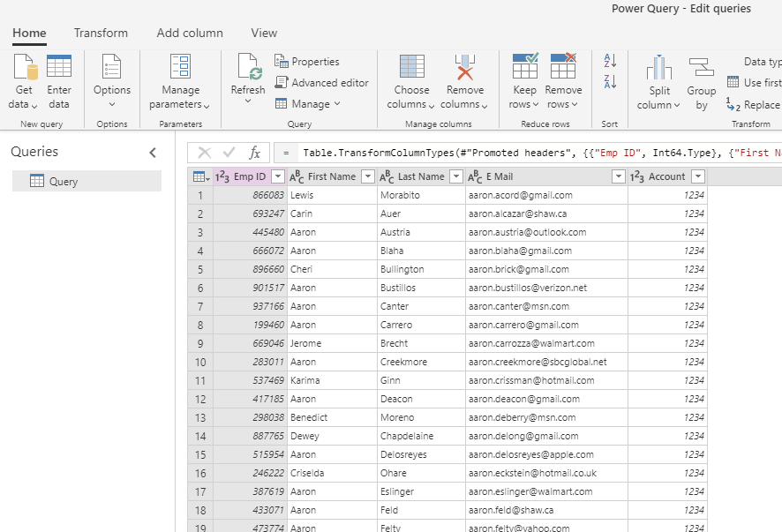782x532 pixels.
Task: Open the Add column tab
Action: [x=190, y=33]
